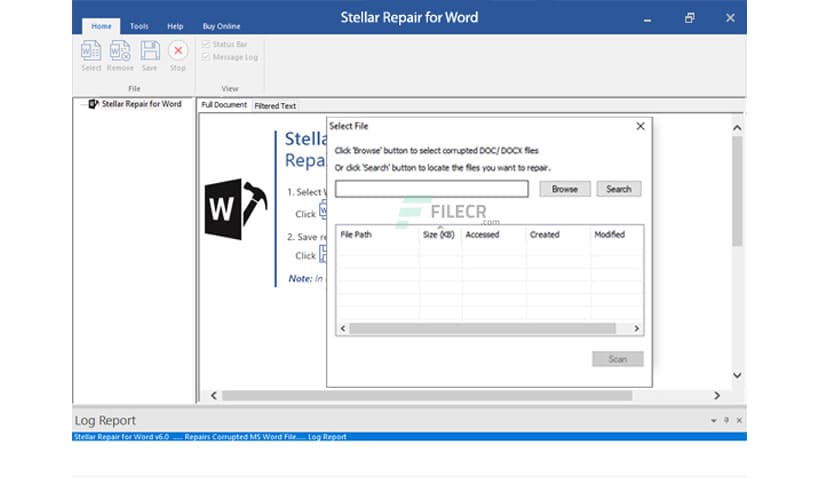Close the Select File dialog
The height and width of the screenshot is (484, 836).
tap(640, 126)
